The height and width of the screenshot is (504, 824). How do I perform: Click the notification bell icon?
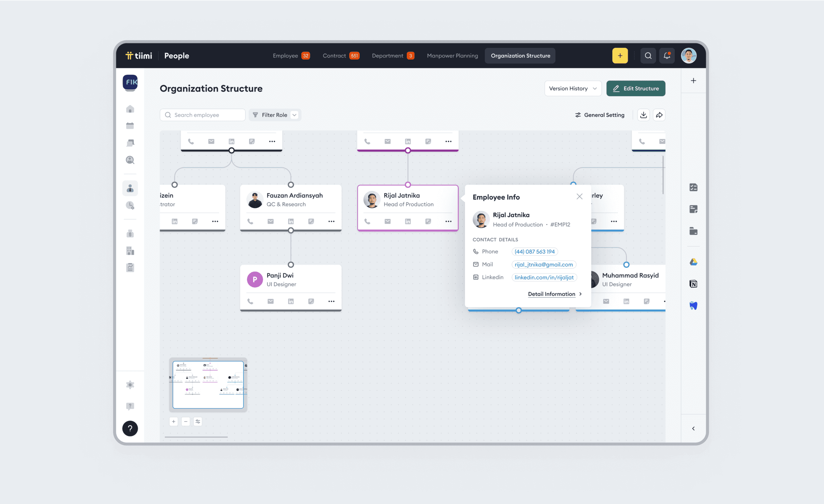tap(667, 56)
